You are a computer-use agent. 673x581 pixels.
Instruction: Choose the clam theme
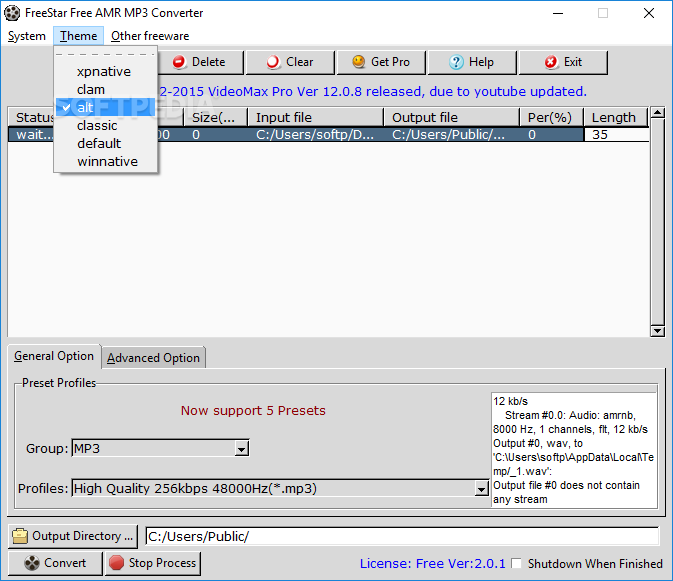click(105, 89)
